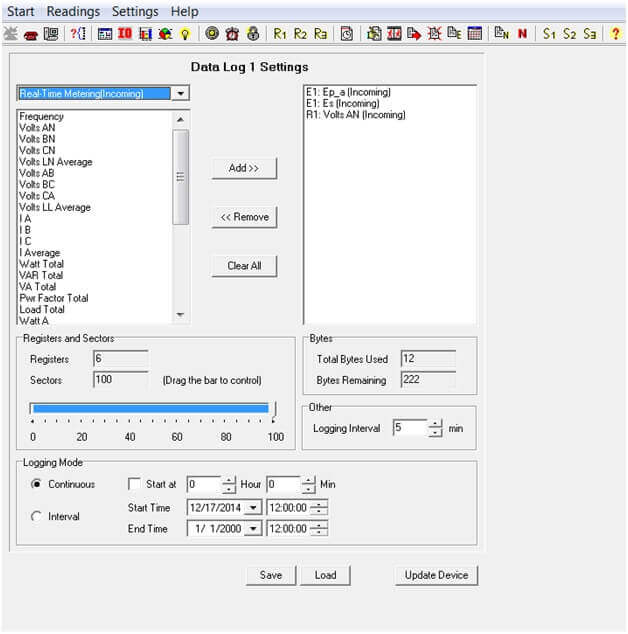Screen dimensions: 628x634
Task: Select the Continuous logging mode
Action: pos(37,484)
